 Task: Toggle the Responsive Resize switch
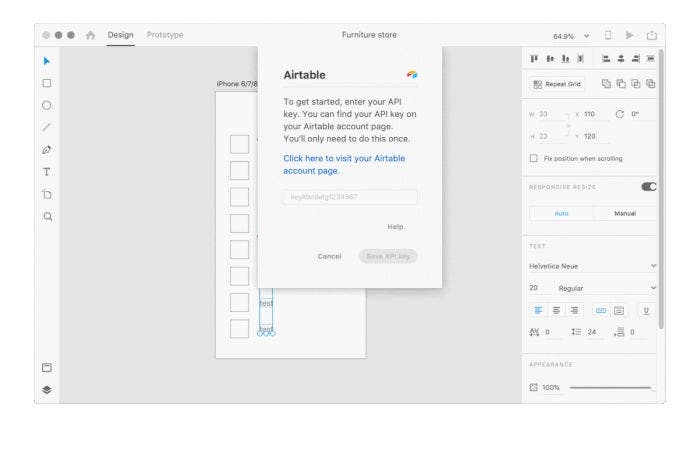(649, 187)
